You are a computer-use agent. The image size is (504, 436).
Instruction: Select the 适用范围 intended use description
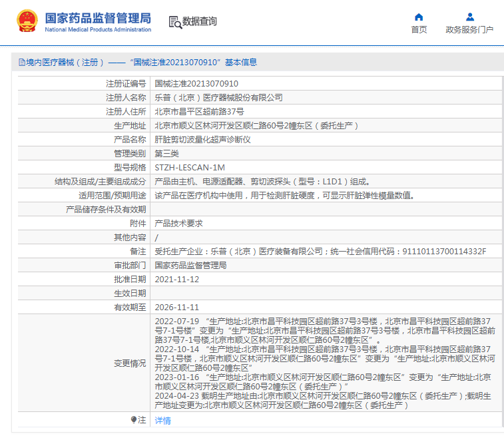tap(284, 195)
